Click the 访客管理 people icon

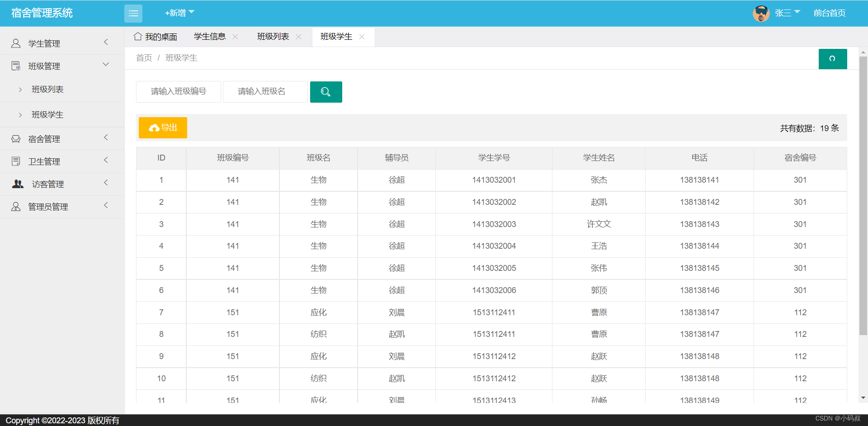[18, 184]
